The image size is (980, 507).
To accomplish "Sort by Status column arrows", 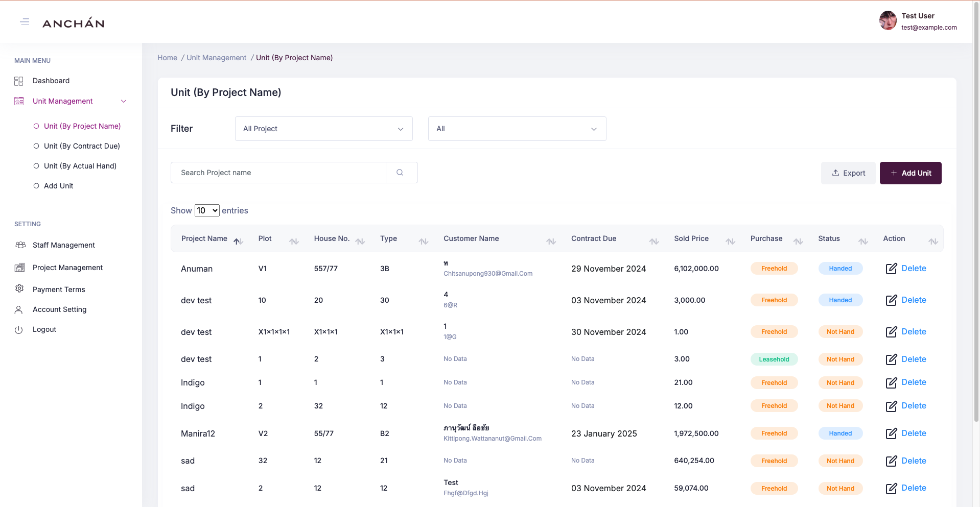I will point(863,242).
